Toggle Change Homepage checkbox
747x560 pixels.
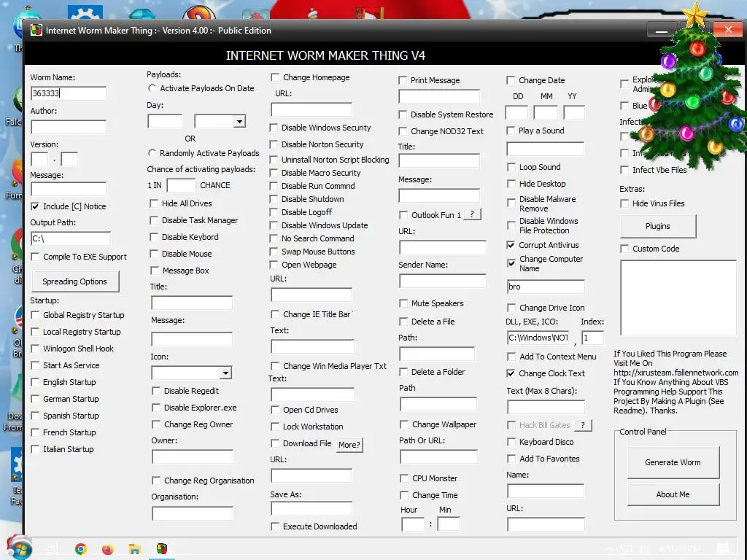(275, 77)
